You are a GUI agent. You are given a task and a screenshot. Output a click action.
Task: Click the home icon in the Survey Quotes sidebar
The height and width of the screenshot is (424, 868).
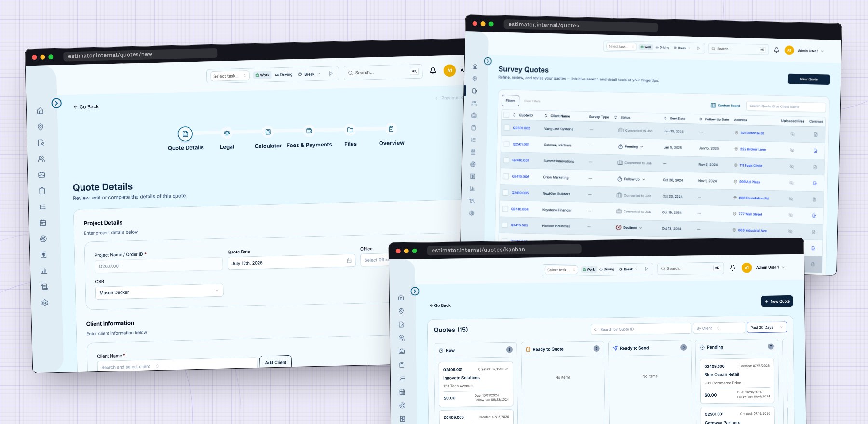click(x=475, y=66)
